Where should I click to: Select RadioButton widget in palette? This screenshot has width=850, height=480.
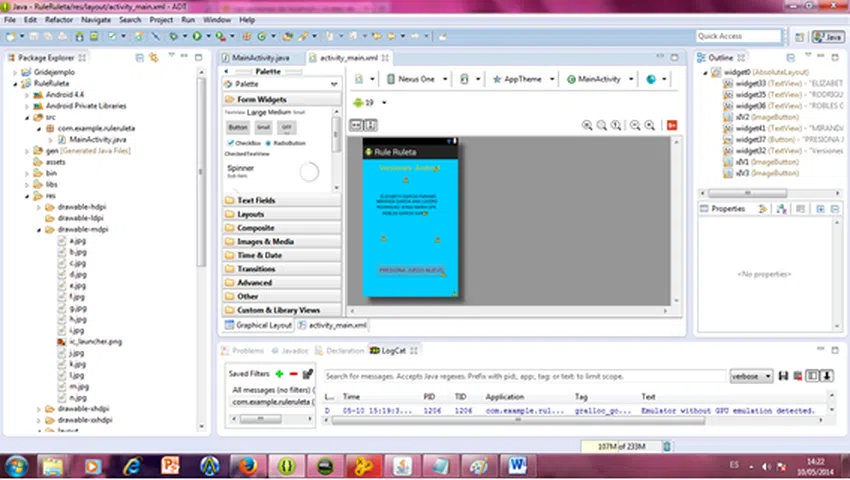(286, 143)
